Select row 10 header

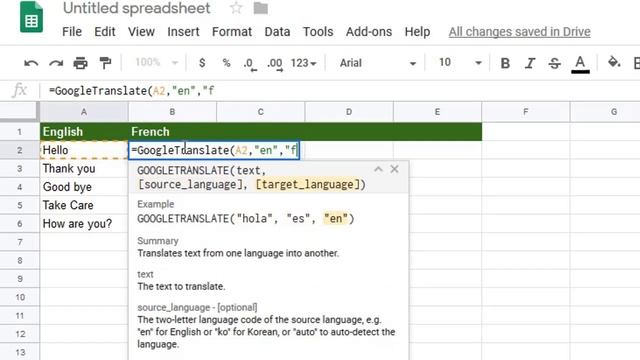point(20,297)
